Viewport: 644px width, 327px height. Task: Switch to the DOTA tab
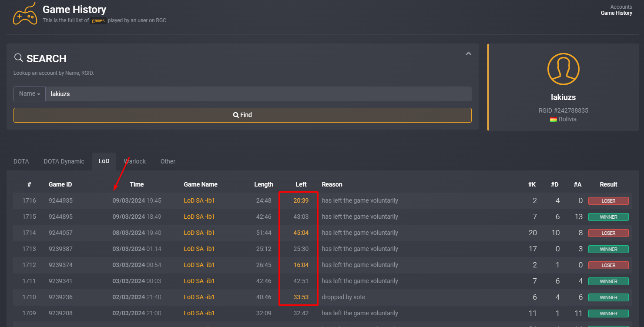pyautogui.click(x=21, y=161)
